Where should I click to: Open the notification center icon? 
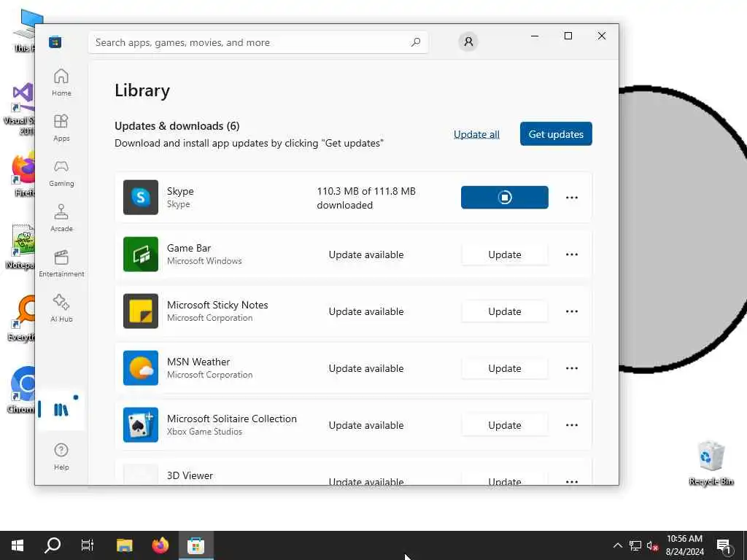(724, 546)
